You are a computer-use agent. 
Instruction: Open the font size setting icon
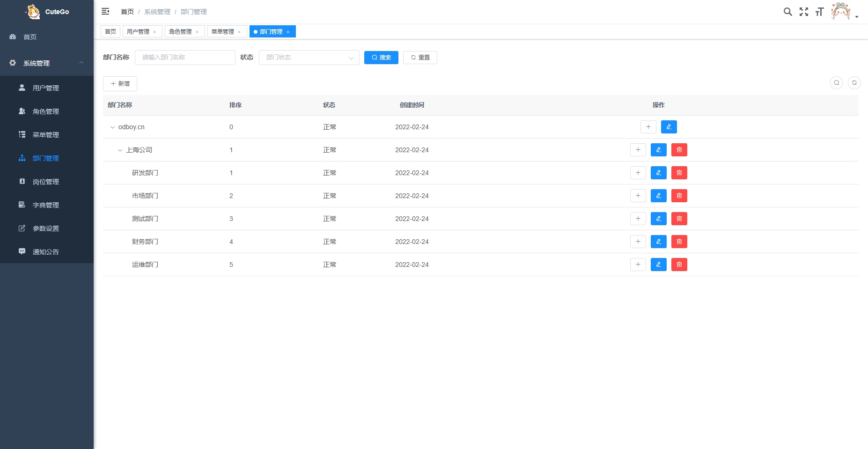[819, 12]
